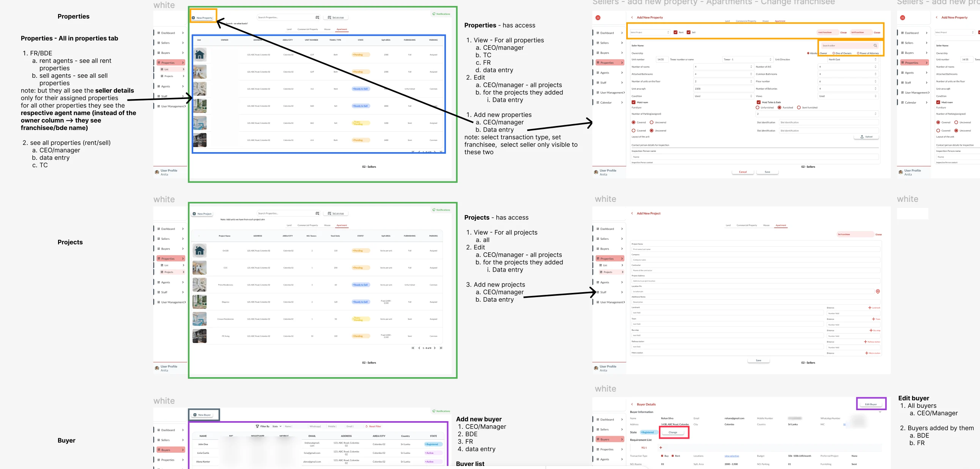Click Prime Residencies project name cell
The image size is (980, 469).
225,285
